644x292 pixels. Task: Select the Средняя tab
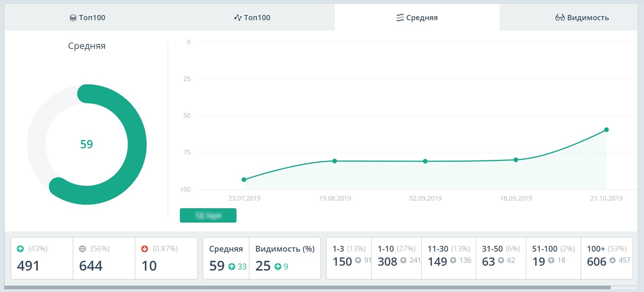[x=417, y=18]
